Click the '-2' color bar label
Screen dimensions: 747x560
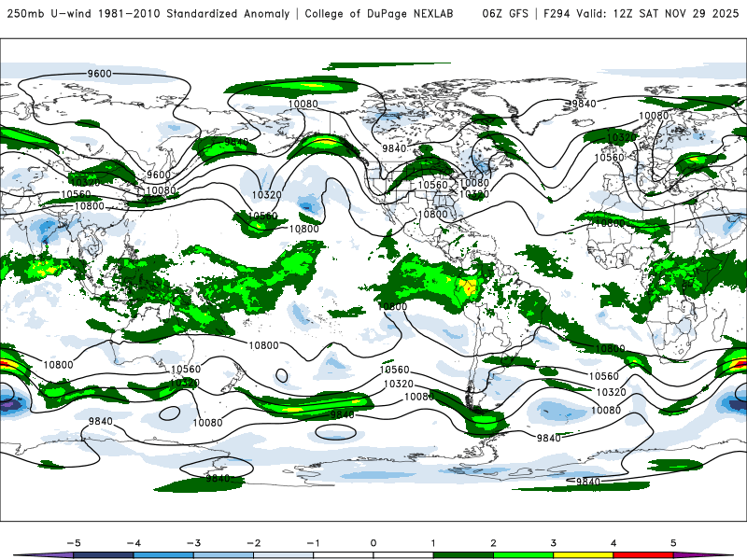(x=253, y=543)
